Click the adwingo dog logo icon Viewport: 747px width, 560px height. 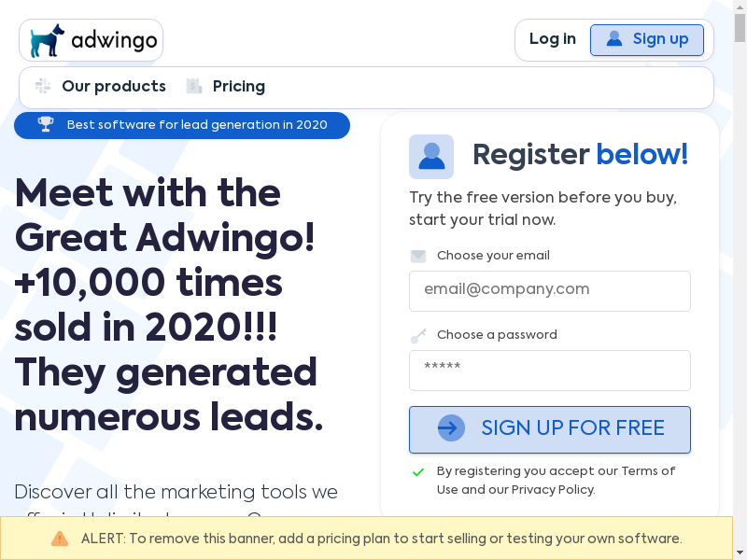(x=47, y=41)
